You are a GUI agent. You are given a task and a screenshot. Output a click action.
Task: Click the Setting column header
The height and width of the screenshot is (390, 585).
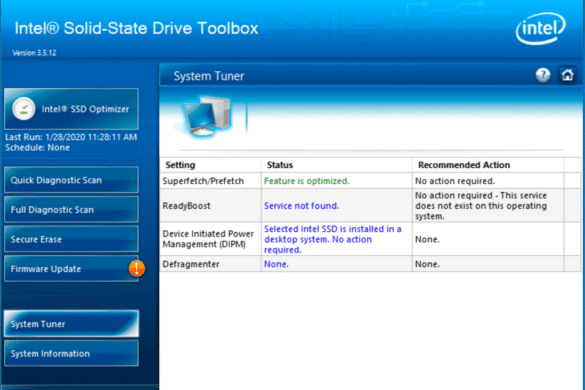[211, 165]
